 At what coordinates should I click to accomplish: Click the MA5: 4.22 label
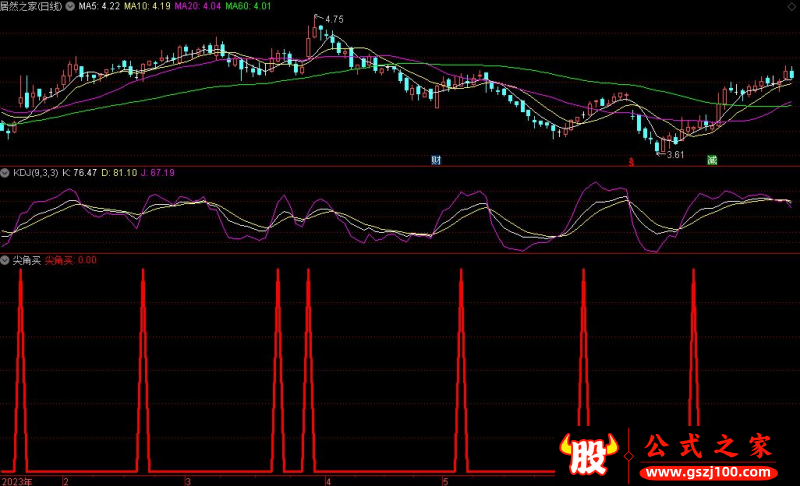[99, 7]
